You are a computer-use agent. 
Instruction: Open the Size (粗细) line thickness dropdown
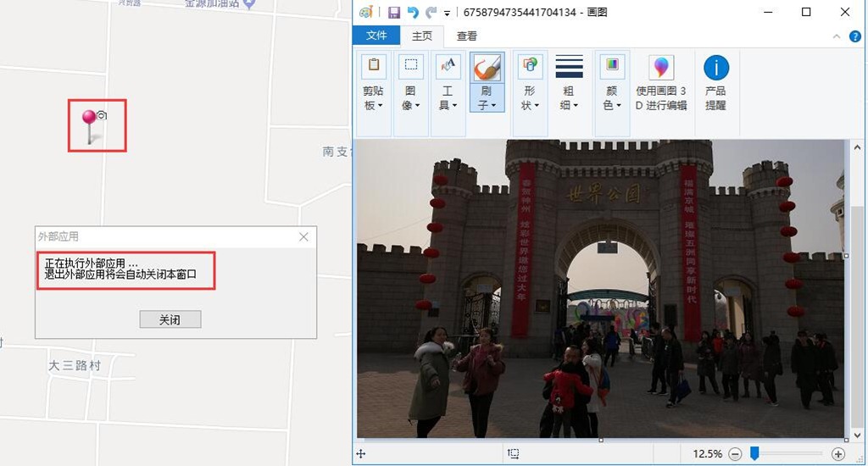pyautogui.click(x=568, y=98)
